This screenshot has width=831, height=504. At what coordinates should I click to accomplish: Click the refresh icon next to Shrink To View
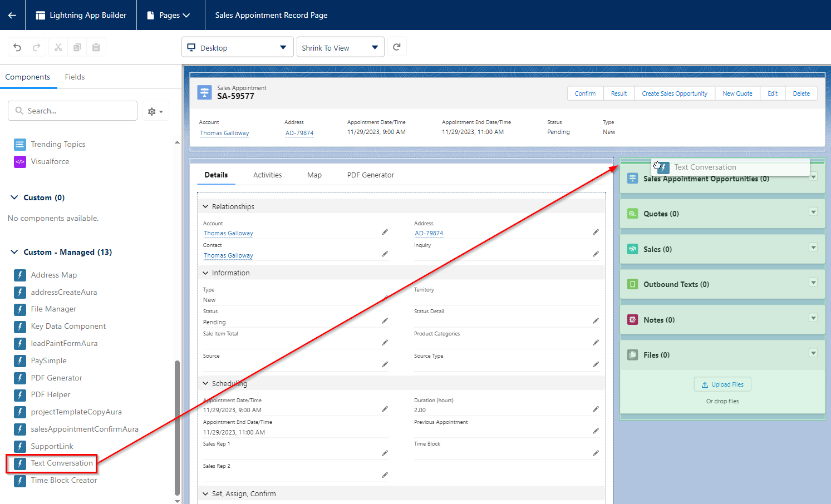pyautogui.click(x=397, y=47)
